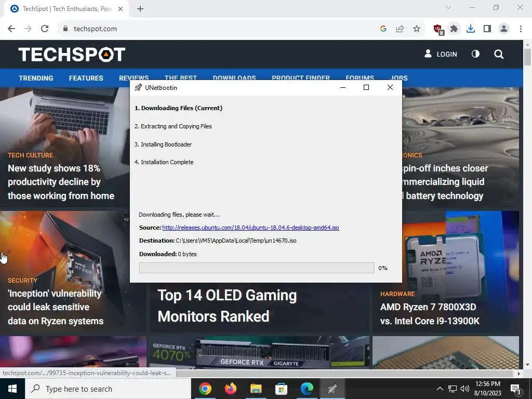
Task: Click the UNetbootin taskbar icon
Action: point(332,389)
